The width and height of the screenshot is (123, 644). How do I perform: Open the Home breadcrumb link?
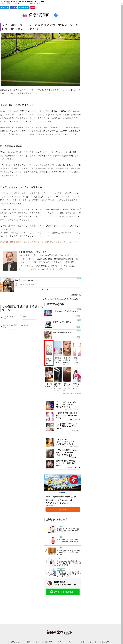(2, 3)
